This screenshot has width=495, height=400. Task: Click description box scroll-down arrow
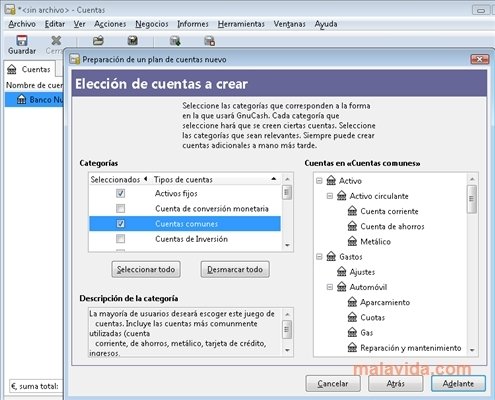[287, 350]
